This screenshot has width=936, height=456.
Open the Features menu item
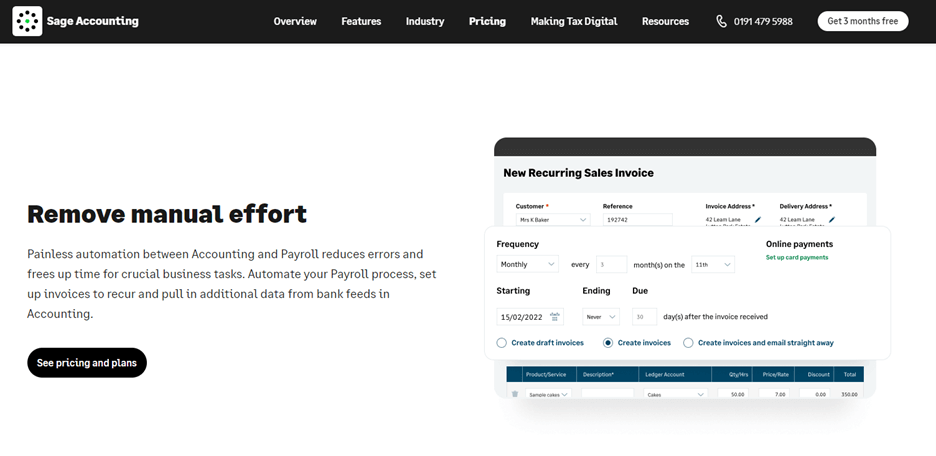tap(361, 21)
